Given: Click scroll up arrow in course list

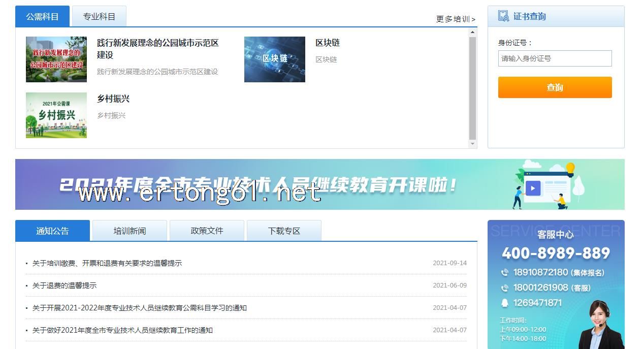Looking at the screenshot, I should 472,33.
